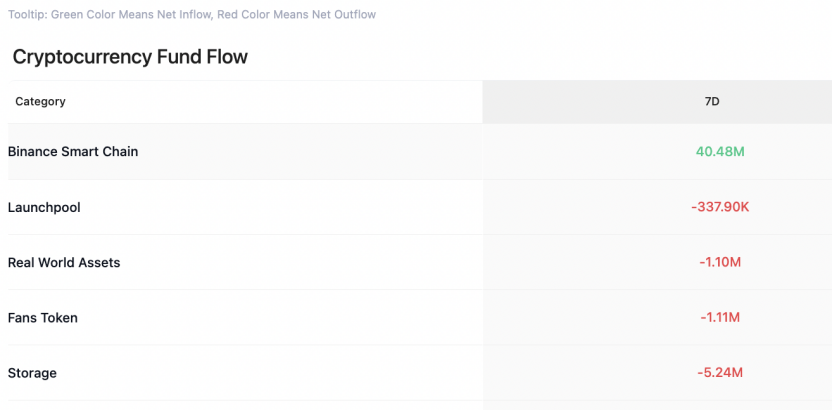
Task: Select the Real World Assets category
Action: [64, 263]
